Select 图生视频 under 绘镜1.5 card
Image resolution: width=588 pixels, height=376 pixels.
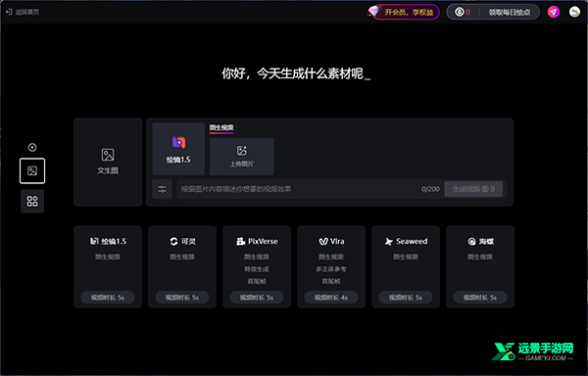tap(108, 257)
